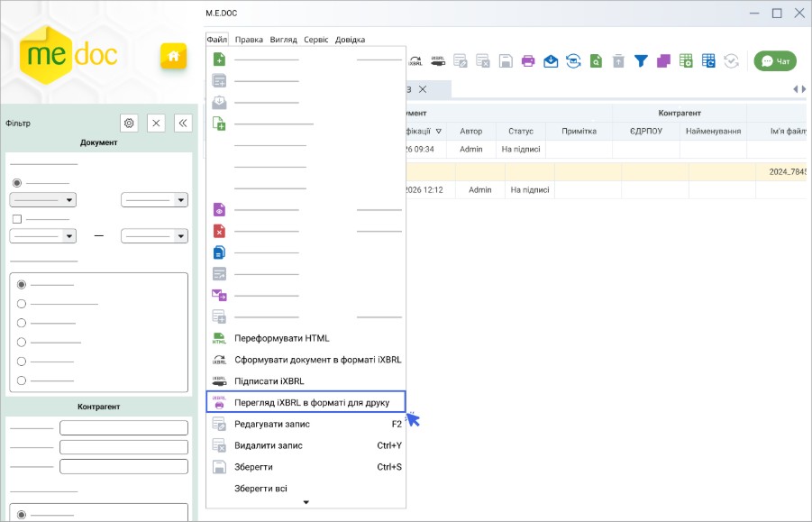The height and width of the screenshot is (522, 812).
Task: Click the purple printer toolbar icon
Action: [x=528, y=61]
